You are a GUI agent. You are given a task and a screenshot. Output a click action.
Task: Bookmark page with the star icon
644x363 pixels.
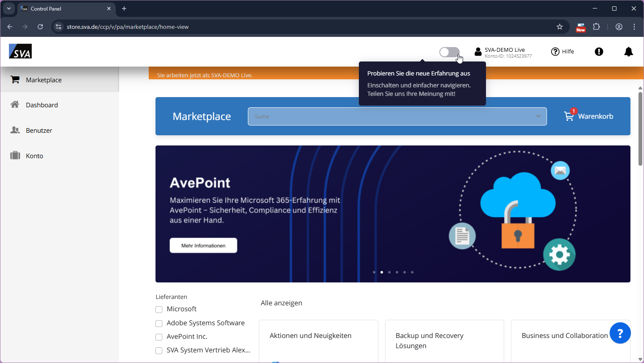[559, 27]
